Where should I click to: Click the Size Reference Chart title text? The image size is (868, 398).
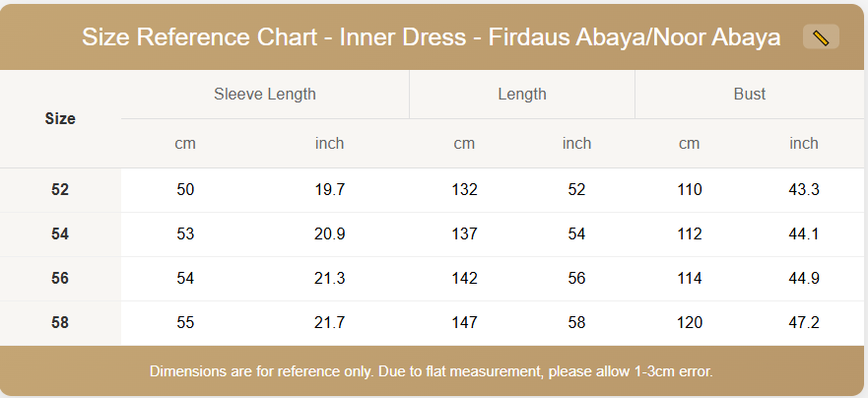click(x=431, y=37)
